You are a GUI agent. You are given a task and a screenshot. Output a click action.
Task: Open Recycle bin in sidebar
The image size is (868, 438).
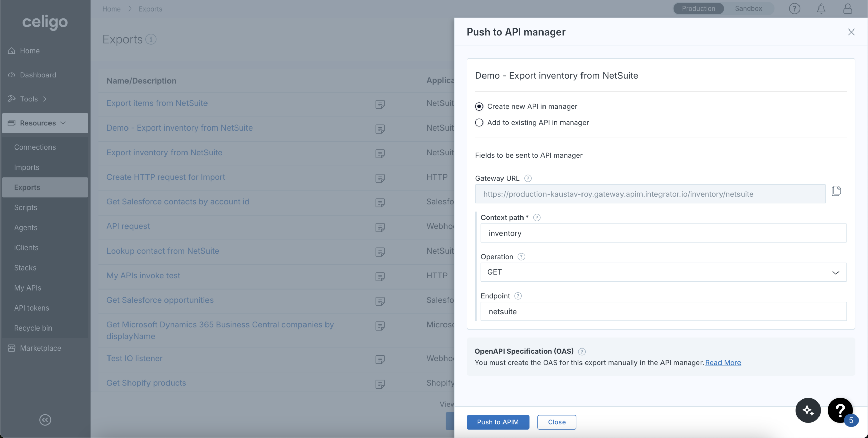coord(33,328)
